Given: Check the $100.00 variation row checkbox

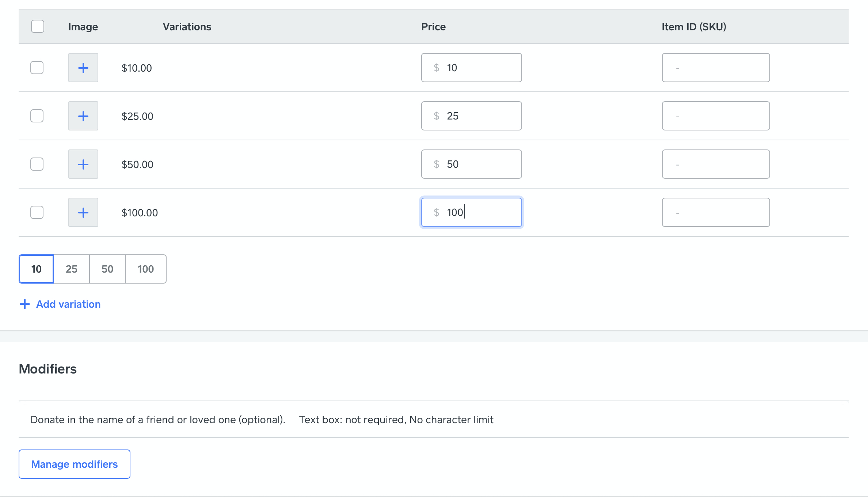Looking at the screenshot, I should click(x=37, y=212).
